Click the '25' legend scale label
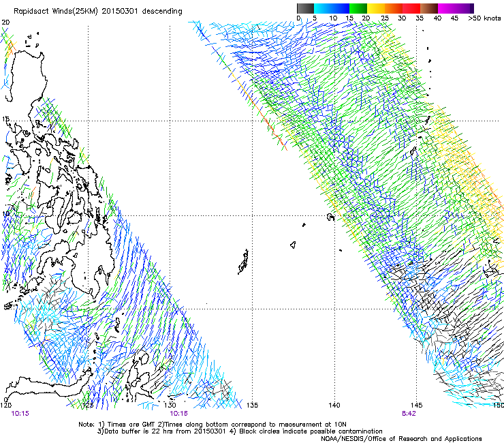Viewport: 504px width, 443px height. pos(385,18)
